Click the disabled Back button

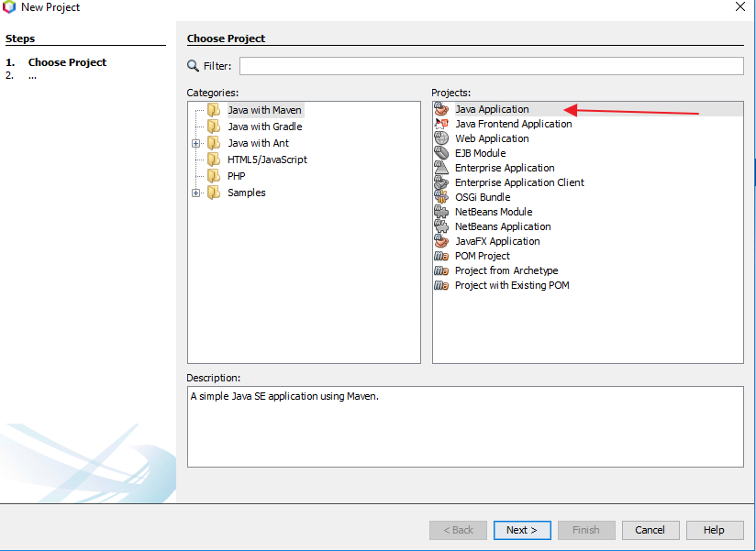click(x=458, y=530)
